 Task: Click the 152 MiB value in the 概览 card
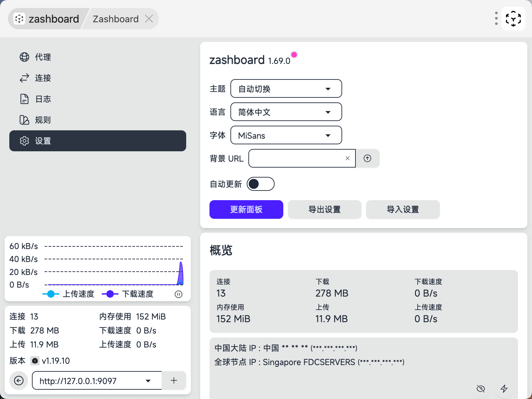coord(233,319)
